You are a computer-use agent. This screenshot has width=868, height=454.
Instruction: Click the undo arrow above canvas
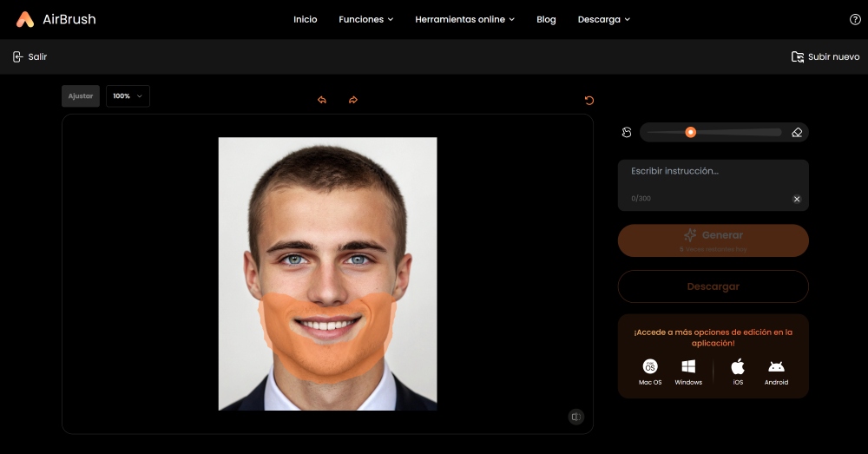point(322,100)
